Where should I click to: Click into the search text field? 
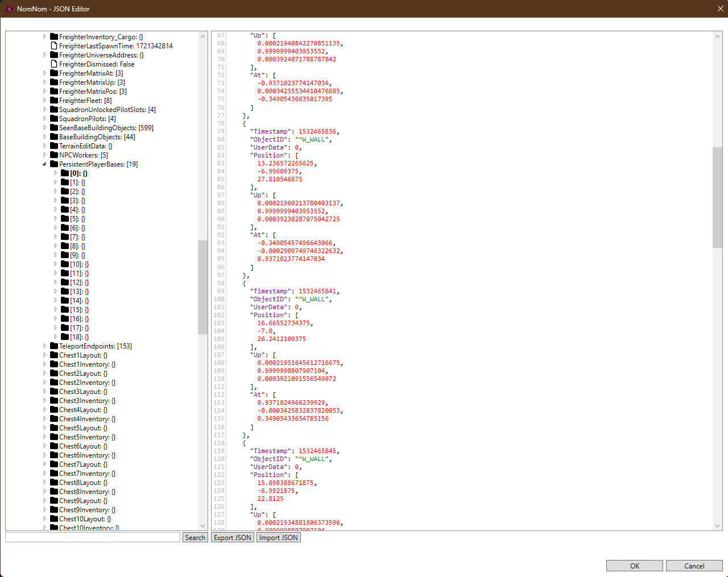coord(93,538)
